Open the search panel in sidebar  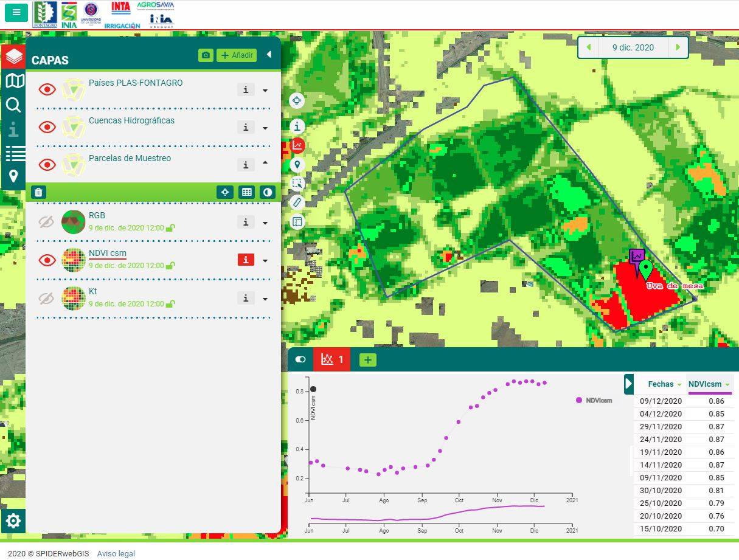[13, 105]
